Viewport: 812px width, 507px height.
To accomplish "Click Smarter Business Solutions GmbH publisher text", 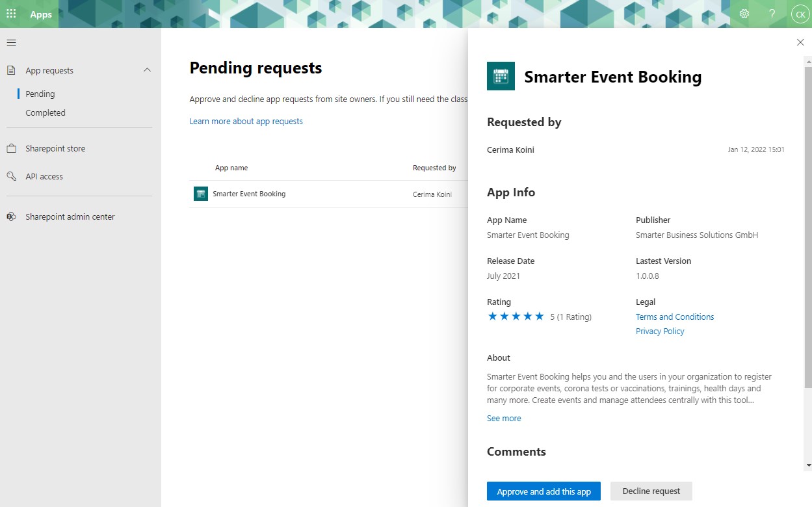I will [697, 235].
